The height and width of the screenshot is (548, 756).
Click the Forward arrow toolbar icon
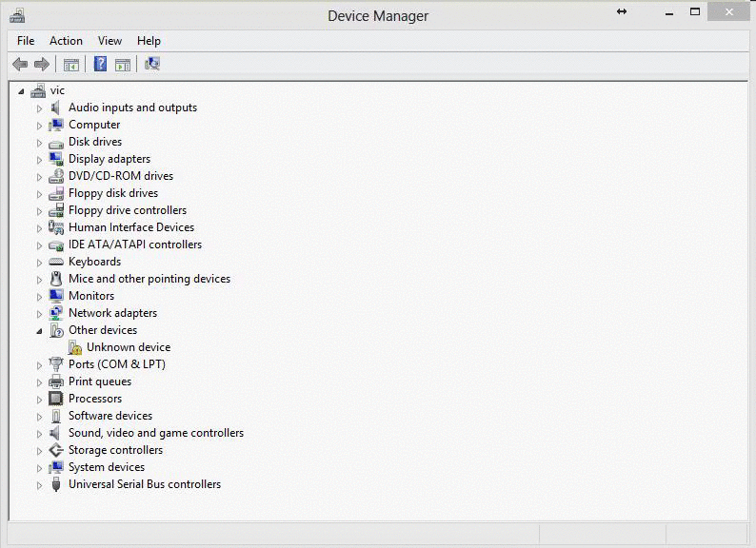tap(42, 64)
